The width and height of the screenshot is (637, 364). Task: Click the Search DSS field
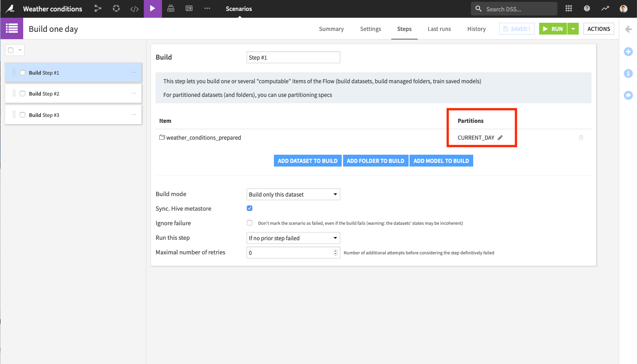pos(514,9)
